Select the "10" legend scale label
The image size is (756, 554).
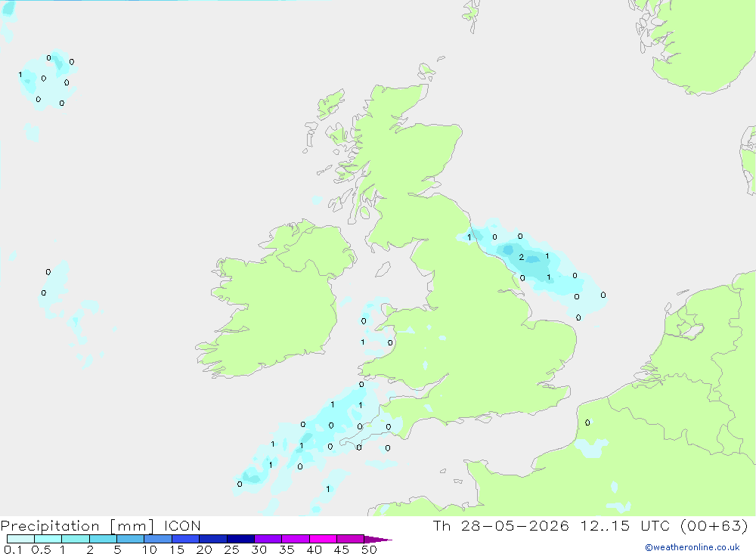(150, 549)
